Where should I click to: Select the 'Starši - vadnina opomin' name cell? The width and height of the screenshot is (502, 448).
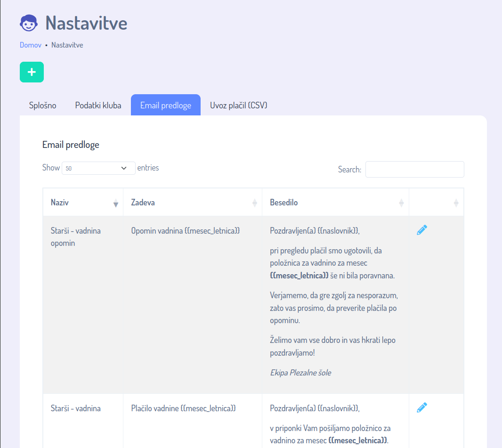pos(75,237)
